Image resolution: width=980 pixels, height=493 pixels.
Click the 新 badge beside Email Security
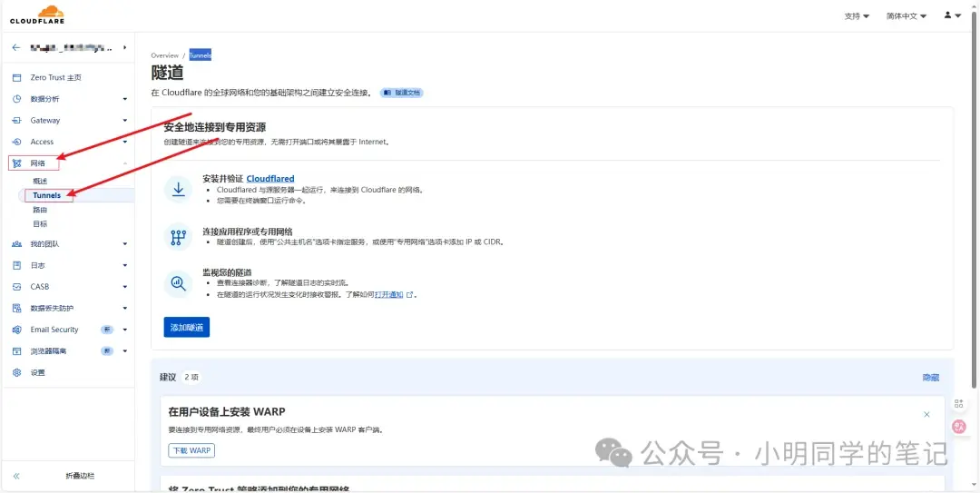pos(107,330)
